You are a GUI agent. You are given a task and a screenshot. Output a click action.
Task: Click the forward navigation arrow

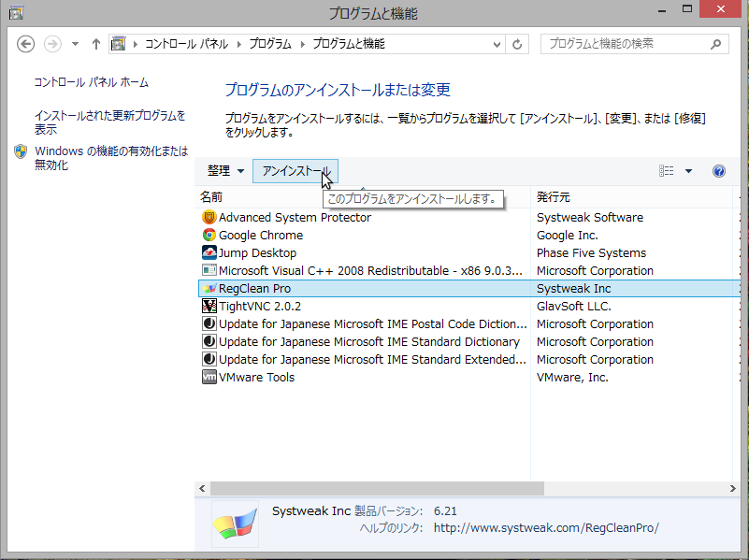pos(52,44)
